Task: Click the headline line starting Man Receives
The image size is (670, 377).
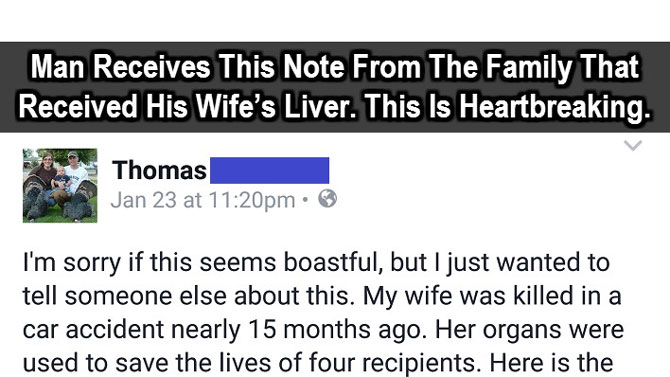Action: pos(335,67)
